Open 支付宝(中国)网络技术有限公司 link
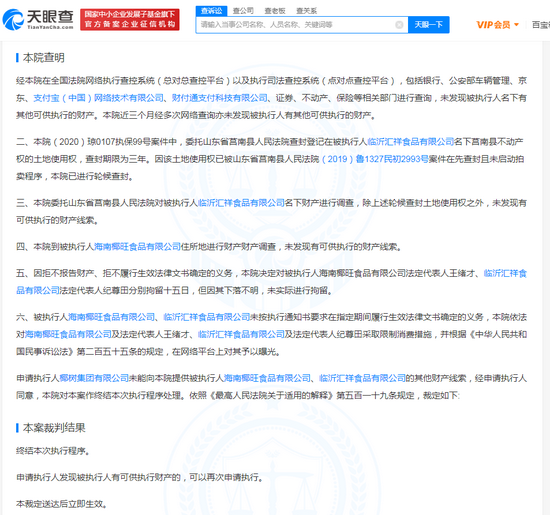 coord(98,98)
